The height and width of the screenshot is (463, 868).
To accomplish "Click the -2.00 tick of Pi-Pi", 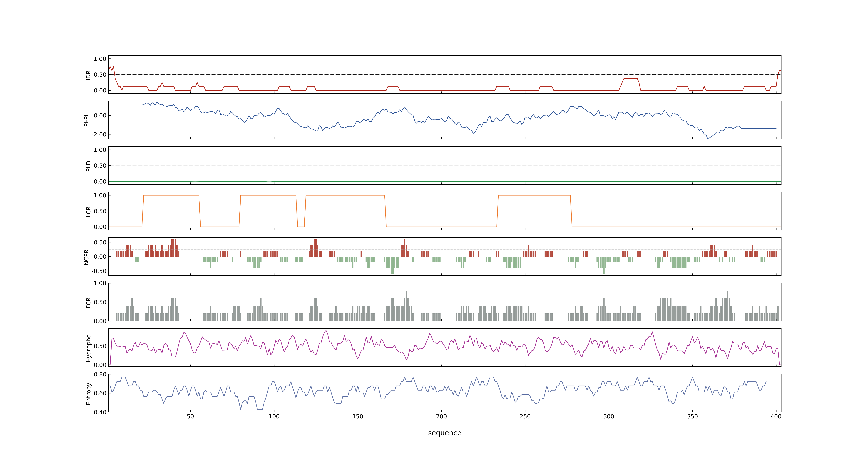I will point(99,134).
